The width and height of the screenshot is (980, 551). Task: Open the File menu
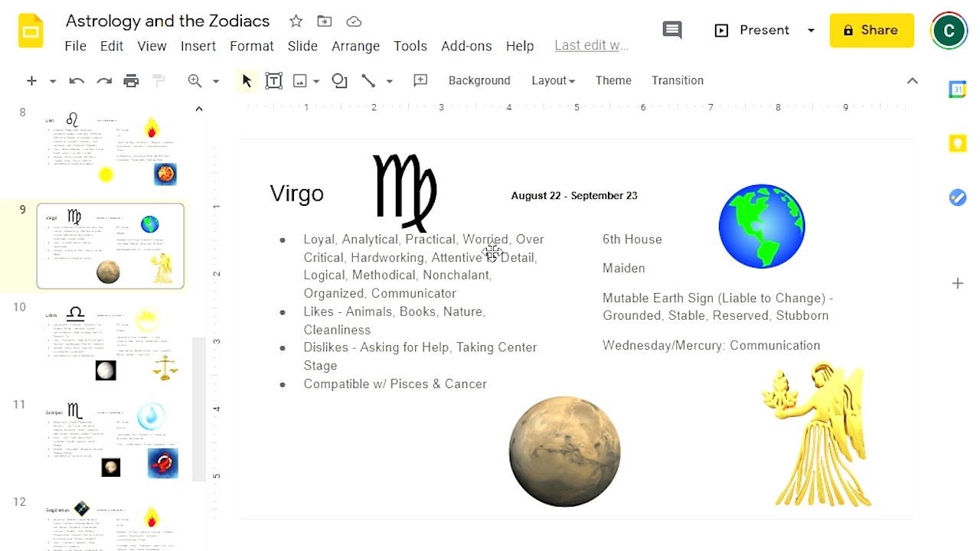pyautogui.click(x=75, y=46)
